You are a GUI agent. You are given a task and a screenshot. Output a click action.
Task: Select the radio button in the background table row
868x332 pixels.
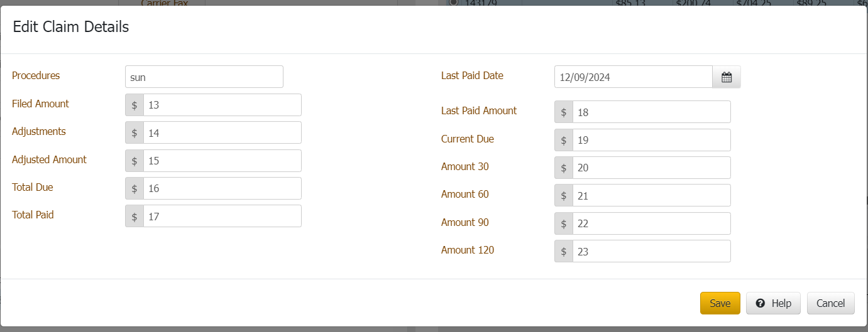tap(453, 3)
